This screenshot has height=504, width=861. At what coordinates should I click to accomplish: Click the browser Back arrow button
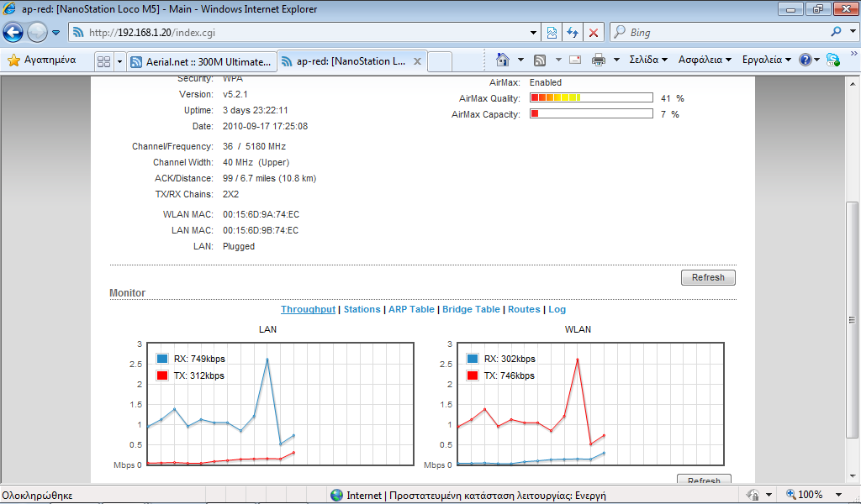coord(13,33)
